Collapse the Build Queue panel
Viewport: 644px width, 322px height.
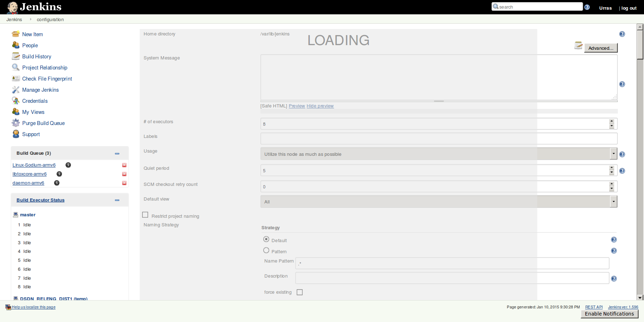tap(117, 153)
